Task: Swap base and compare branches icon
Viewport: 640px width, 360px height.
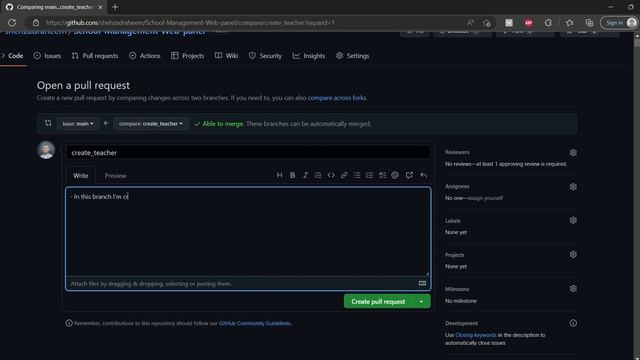Action: point(48,123)
